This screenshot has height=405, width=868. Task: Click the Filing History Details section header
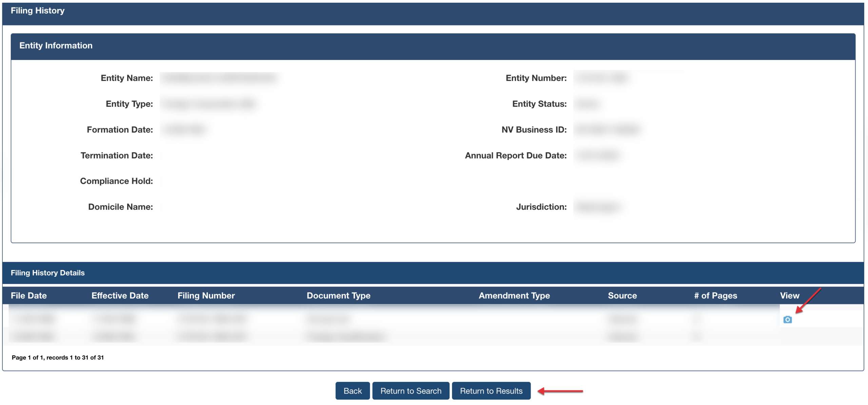click(48, 273)
